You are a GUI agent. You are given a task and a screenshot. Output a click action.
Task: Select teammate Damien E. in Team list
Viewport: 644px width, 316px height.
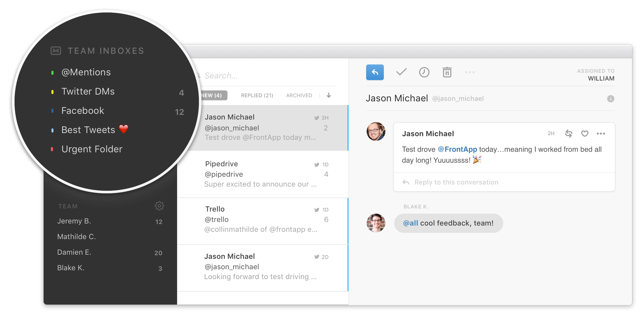tap(74, 252)
